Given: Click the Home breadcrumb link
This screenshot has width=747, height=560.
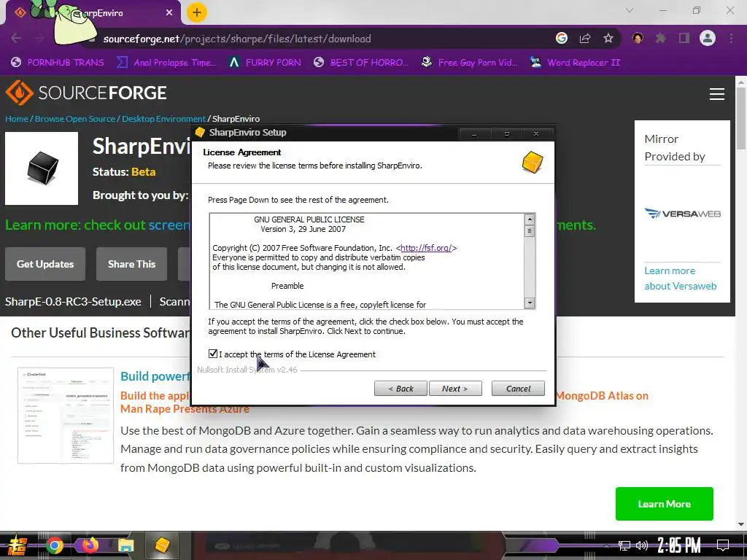Looking at the screenshot, I should 17,119.
